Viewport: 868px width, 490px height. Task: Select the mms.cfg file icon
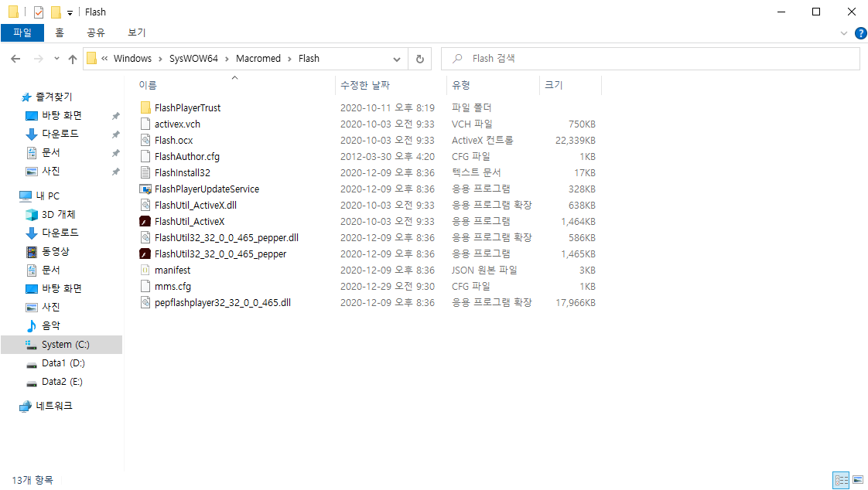click(145, 286)
